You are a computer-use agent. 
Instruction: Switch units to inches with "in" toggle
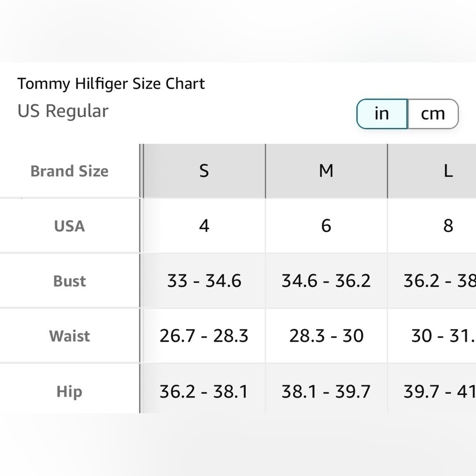(x=382, y=114)
